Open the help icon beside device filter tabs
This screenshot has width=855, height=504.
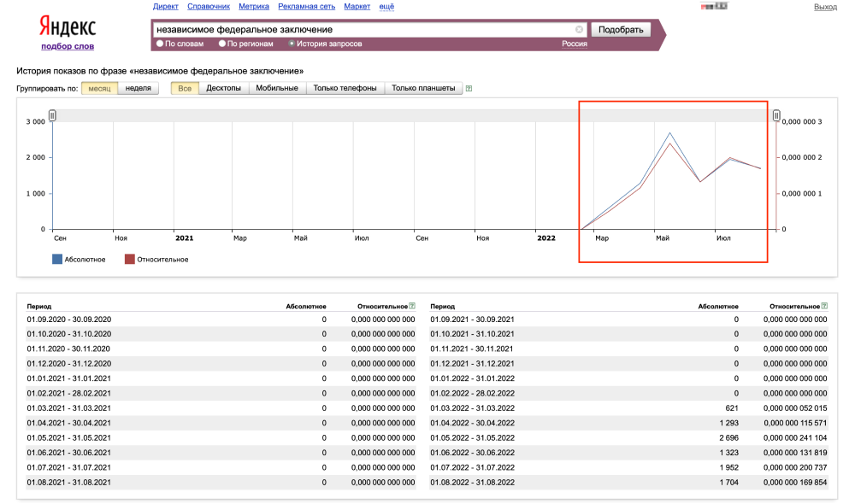tap(469, 88)
